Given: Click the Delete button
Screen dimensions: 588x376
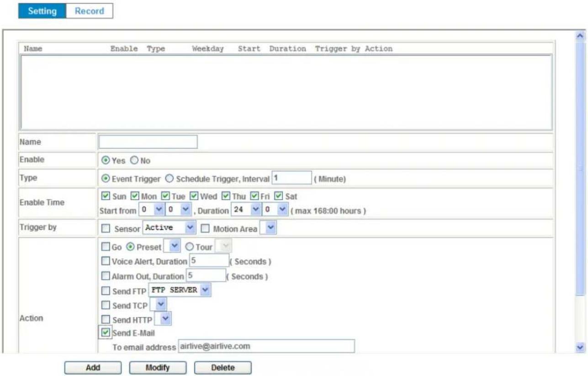Looking at the screenshot, I should [x=223, y=368].
